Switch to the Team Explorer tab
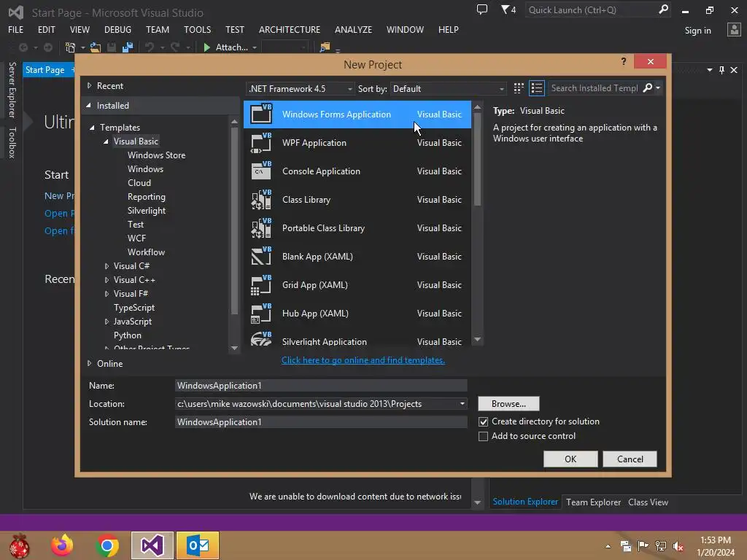 (x=593, y=502)
